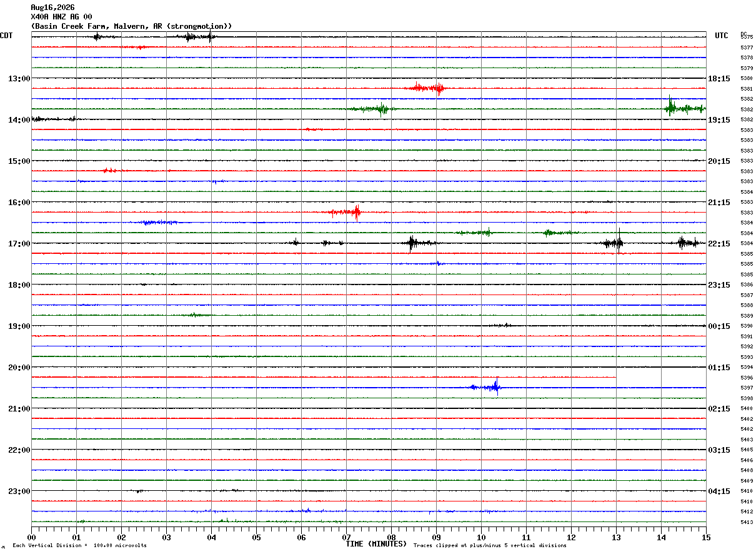This screenshot has width=756, height=554.
Task: Click the 07 minute tick label
Action: click(x=346, y=537)
